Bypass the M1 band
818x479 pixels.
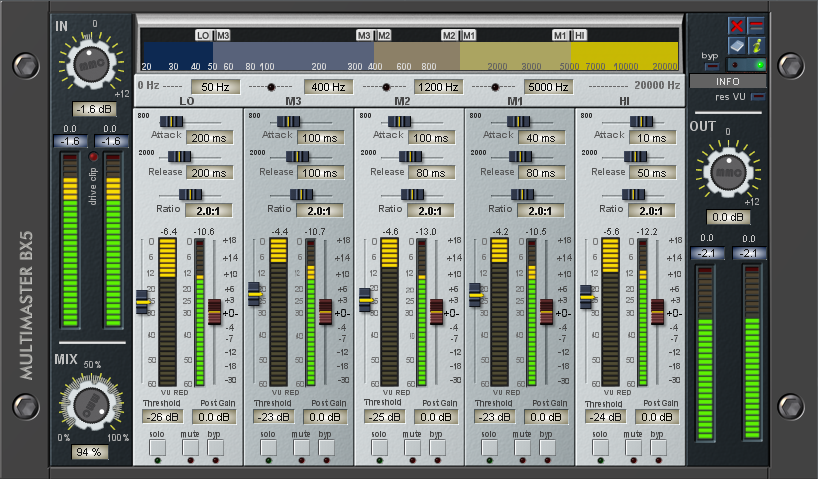(547, 447)
